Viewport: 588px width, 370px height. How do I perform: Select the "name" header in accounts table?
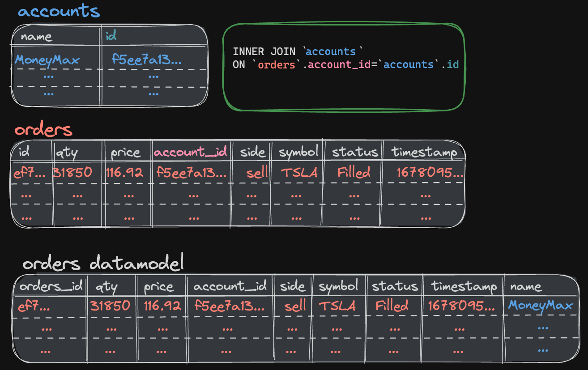36,36
